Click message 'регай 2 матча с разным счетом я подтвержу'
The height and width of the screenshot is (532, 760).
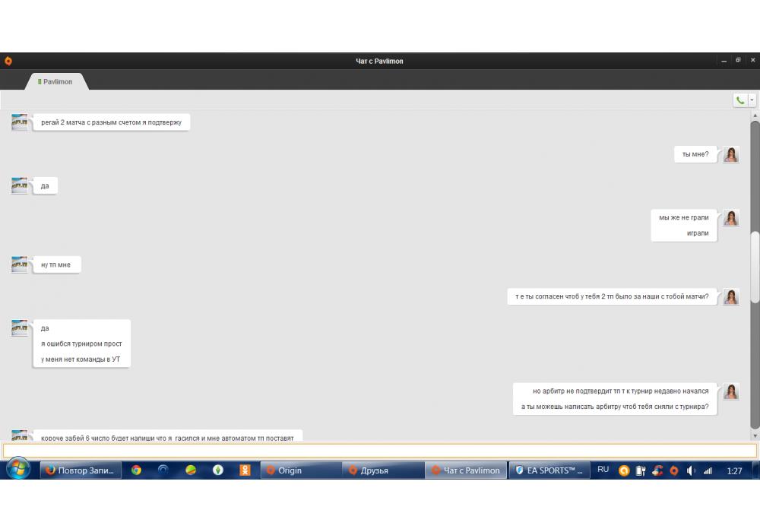(x=112, y=122)
